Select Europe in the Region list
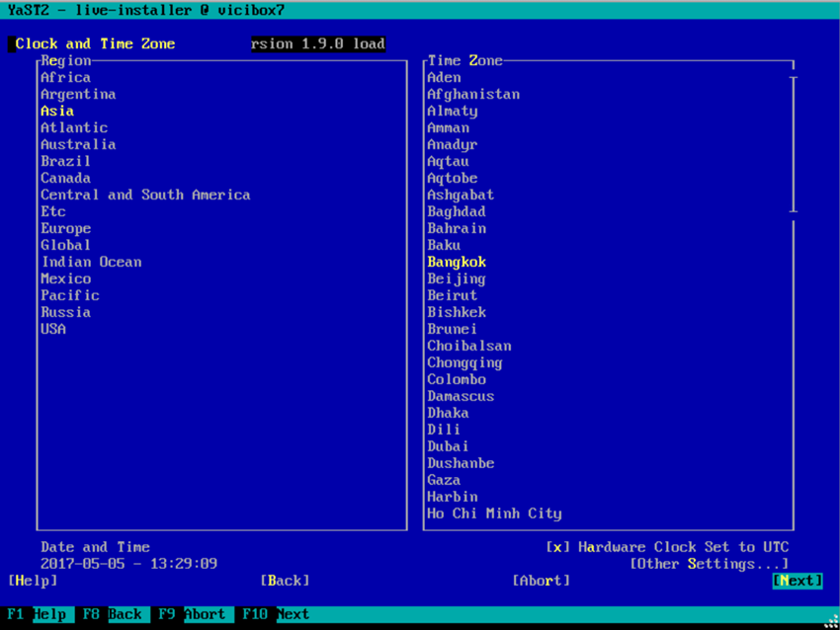Image resolution: width=840 pixels, height=630 pixels. pyautogui.click(x=65, y=228)
